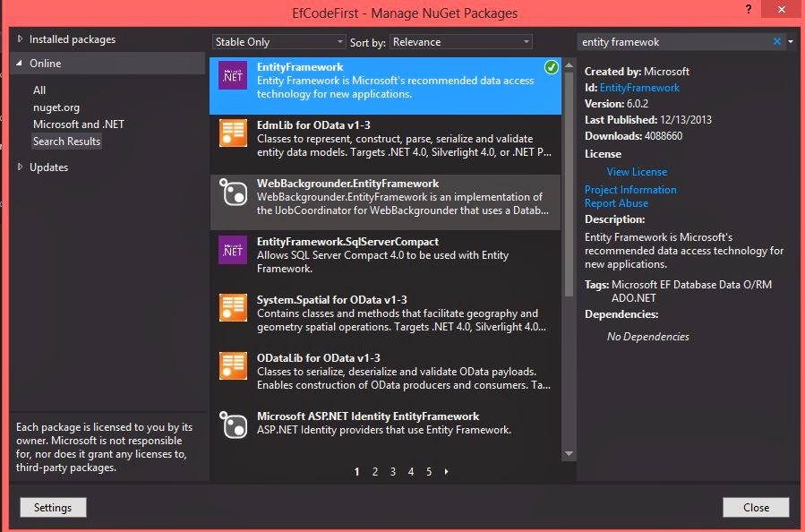Click the Created by Microsoft text
This screenshot has width=805, height=532.
tap(637, 72)
